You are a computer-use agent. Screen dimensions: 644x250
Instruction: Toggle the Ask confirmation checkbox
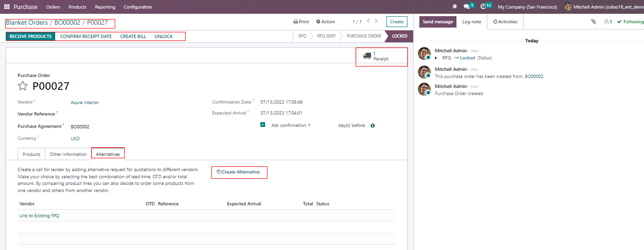click(263, 125)
